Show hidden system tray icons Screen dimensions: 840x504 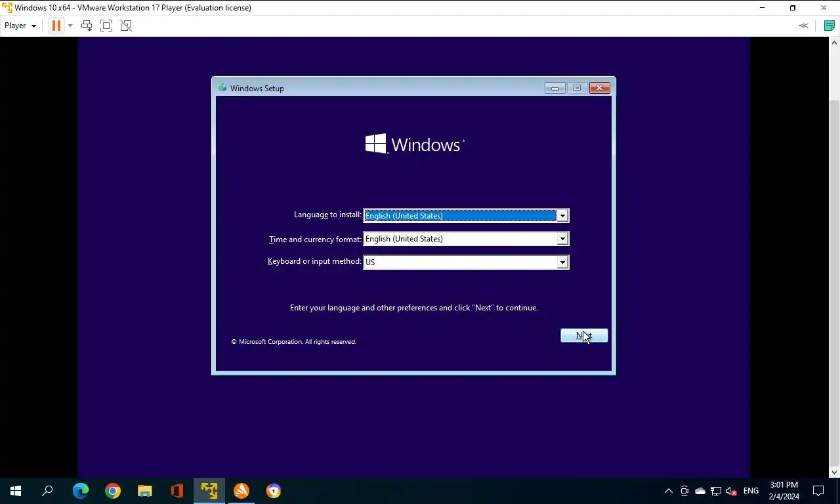[x=669, y=491]
